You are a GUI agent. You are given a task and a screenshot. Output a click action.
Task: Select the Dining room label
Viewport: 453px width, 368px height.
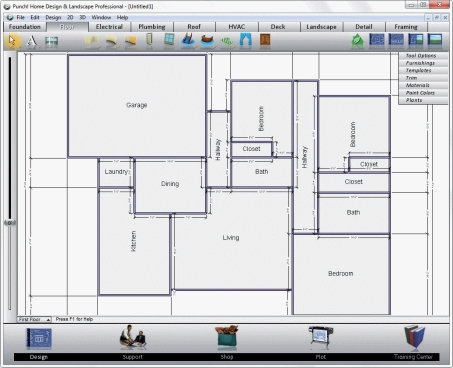(x=170, y=184)
